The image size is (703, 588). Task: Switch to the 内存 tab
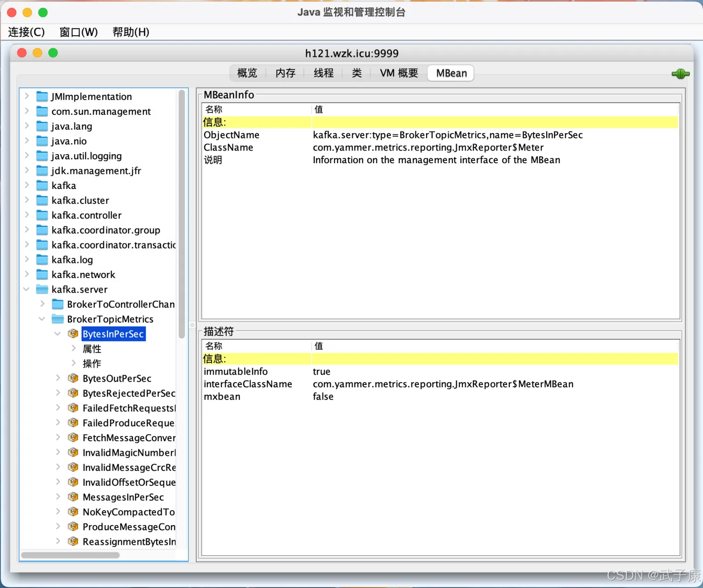point(285,73)
